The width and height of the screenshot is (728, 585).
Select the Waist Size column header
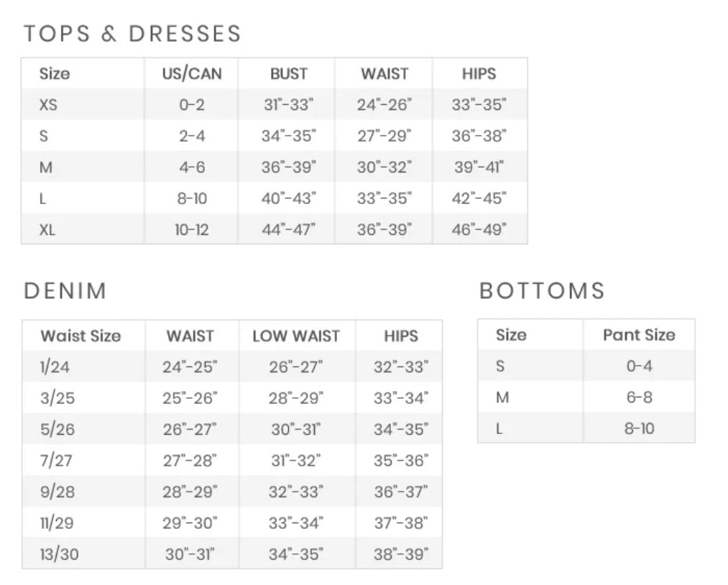pos(80,336)
